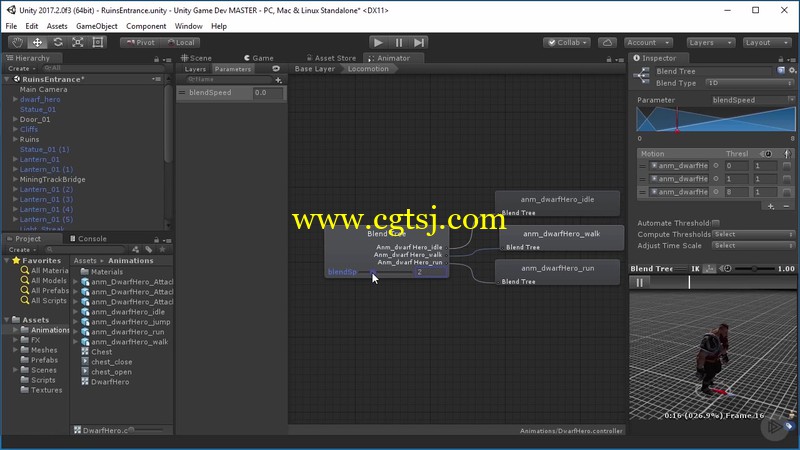Switch to Layers tab in Animator

(195, 69)
